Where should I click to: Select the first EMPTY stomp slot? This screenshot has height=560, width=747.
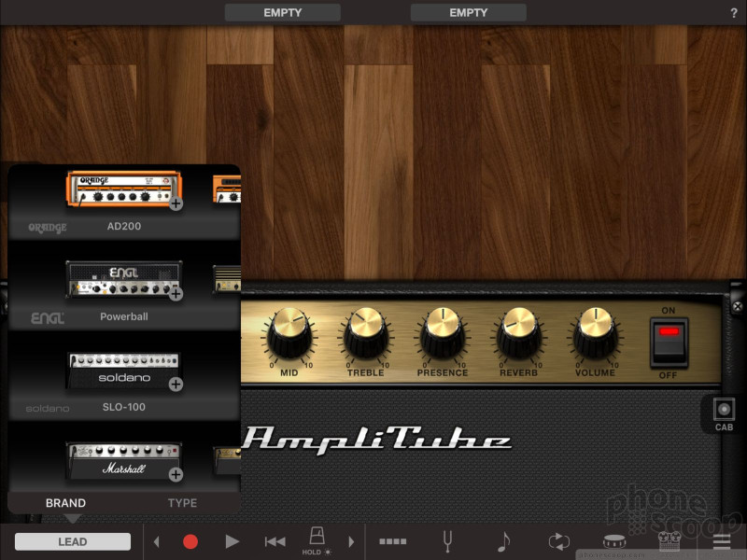click(283, 13)
